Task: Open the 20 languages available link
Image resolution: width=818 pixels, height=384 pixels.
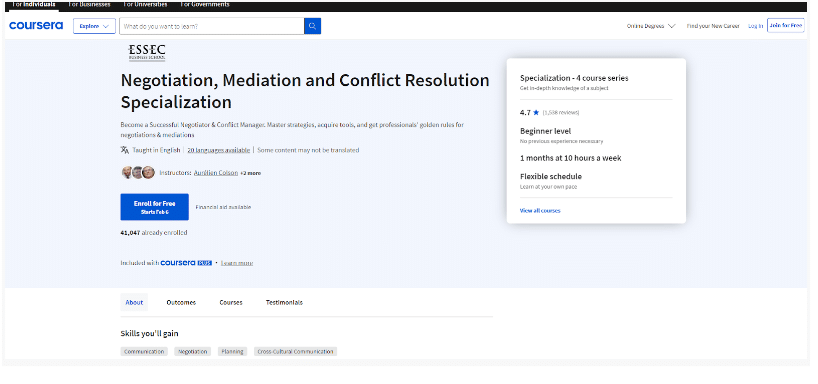Action: pyautogui.click(x=219, y=150)
